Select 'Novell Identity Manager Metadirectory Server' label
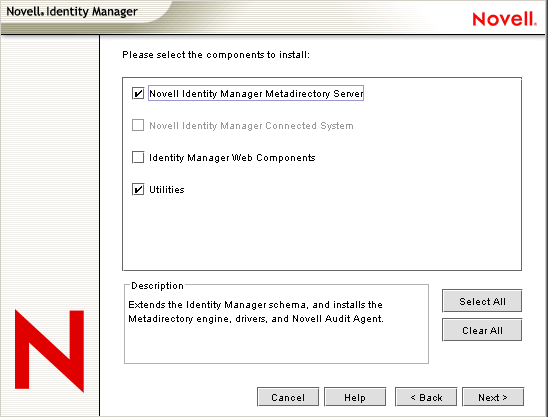 pyautogui.click(x=256, y=93)
